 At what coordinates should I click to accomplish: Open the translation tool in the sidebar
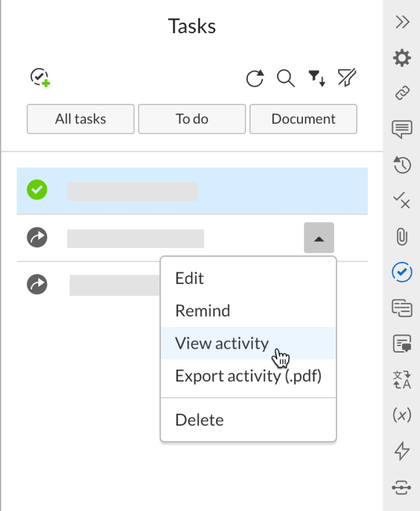click(402, 379)
